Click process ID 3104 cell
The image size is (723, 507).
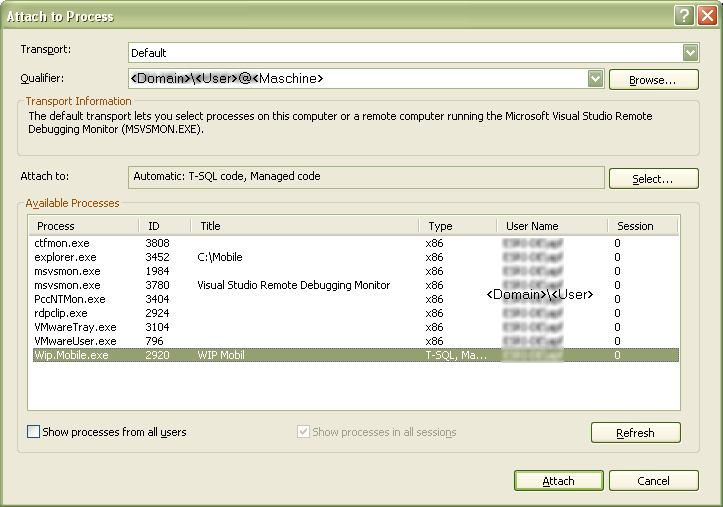(x=157, y=327)
